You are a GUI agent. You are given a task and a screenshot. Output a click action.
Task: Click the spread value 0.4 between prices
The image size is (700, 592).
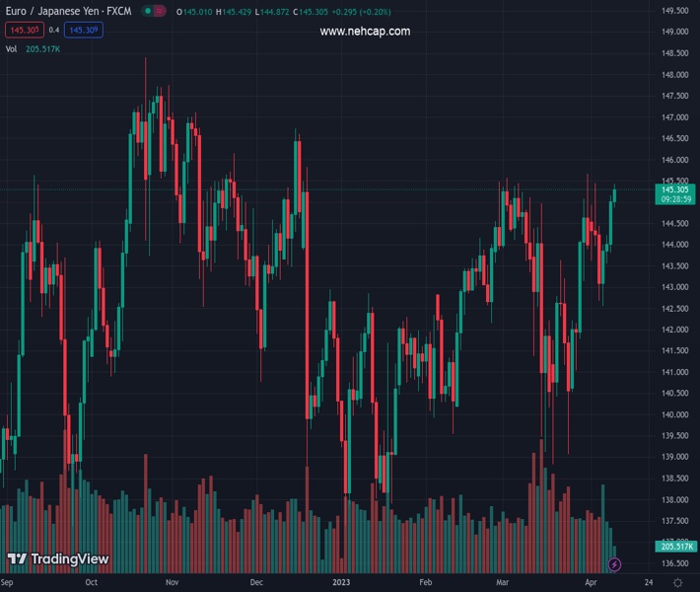pyautogui.click(x=54, y=30)
